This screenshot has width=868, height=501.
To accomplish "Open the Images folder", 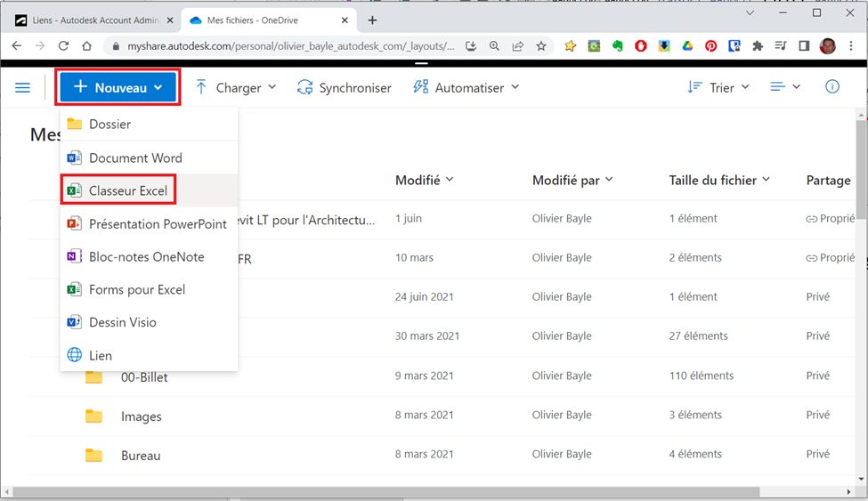I will pos(142,416).
